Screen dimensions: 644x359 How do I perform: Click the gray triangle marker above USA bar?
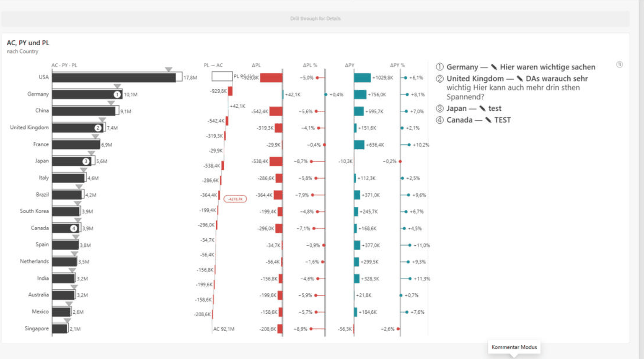click(168, 69)
